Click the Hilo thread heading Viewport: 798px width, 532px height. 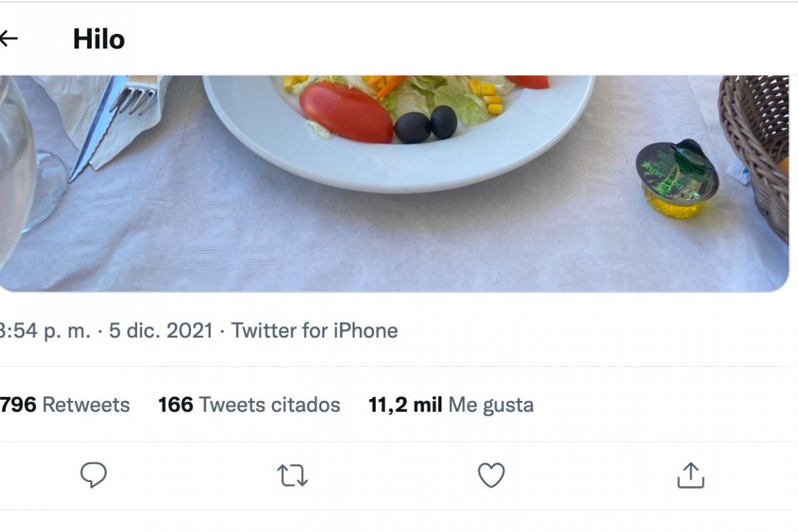pos(98,40)
